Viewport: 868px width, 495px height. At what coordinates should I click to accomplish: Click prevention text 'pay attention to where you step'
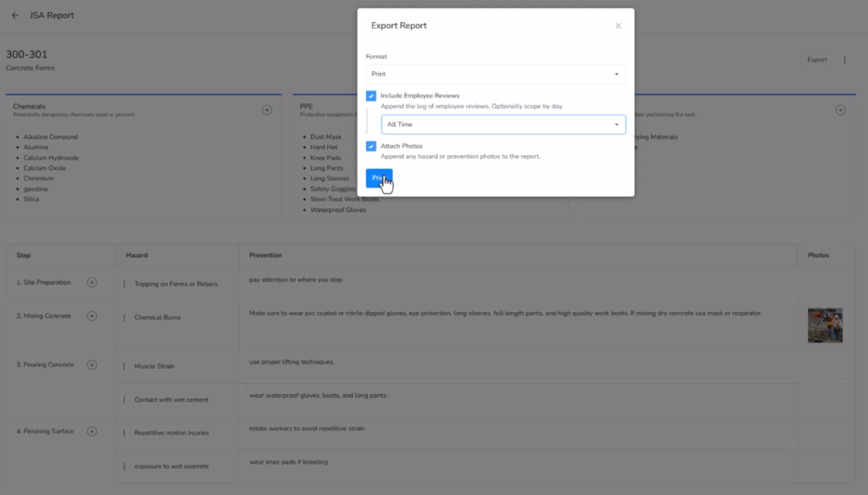coord(296,280)
